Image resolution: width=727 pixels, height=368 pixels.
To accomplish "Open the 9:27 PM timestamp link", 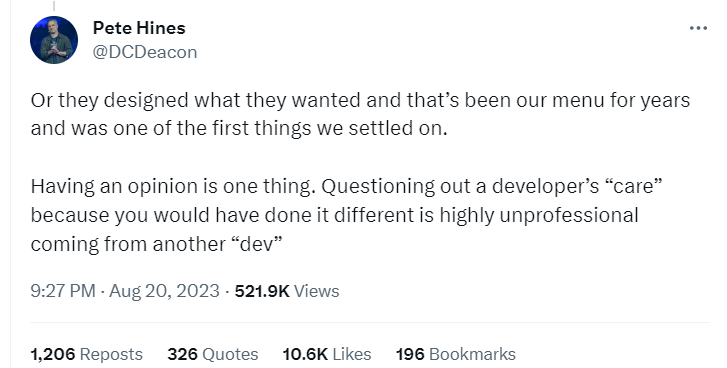I will click(63, 291).
